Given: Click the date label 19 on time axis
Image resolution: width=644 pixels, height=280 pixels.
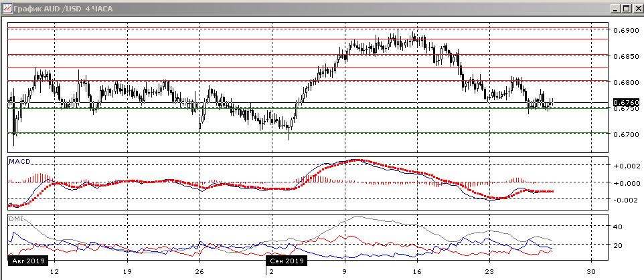Looking at the screenshot, I should 127,271.
